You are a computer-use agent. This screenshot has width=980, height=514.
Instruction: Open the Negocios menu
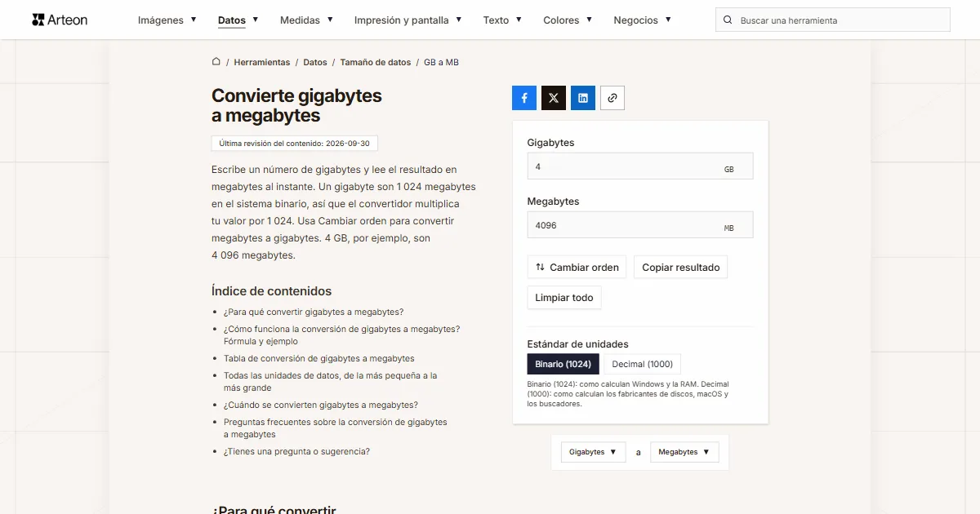[x=643, y=20]
